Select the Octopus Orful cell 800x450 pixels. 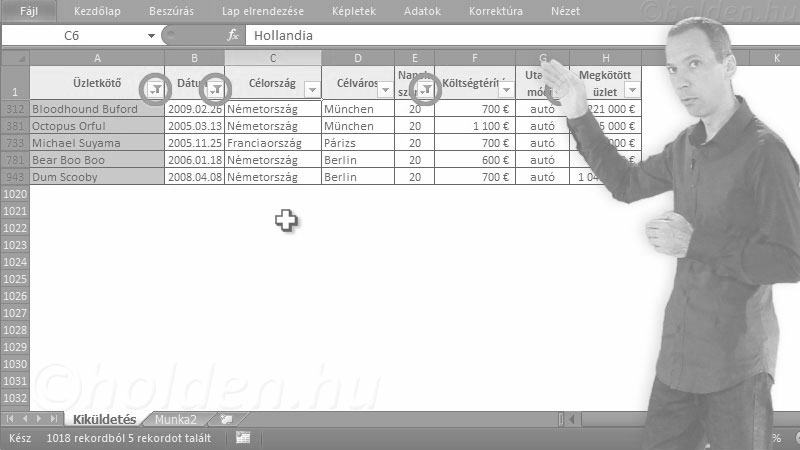pyautogui.click(x=97, y=126)
